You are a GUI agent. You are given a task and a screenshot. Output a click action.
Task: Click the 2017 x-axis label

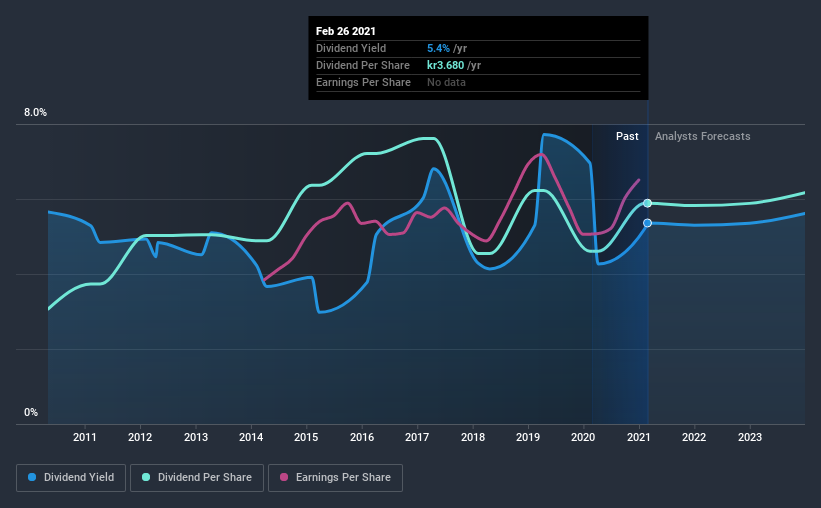click(417, 437)
